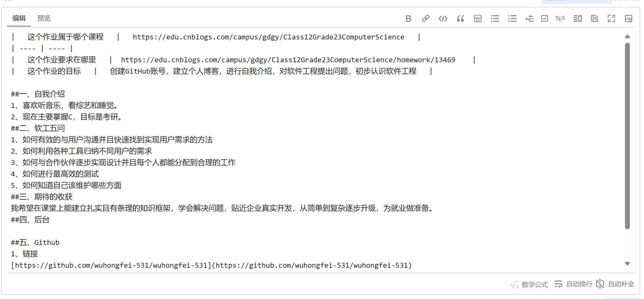Insert a code block

tap(443, 18)
